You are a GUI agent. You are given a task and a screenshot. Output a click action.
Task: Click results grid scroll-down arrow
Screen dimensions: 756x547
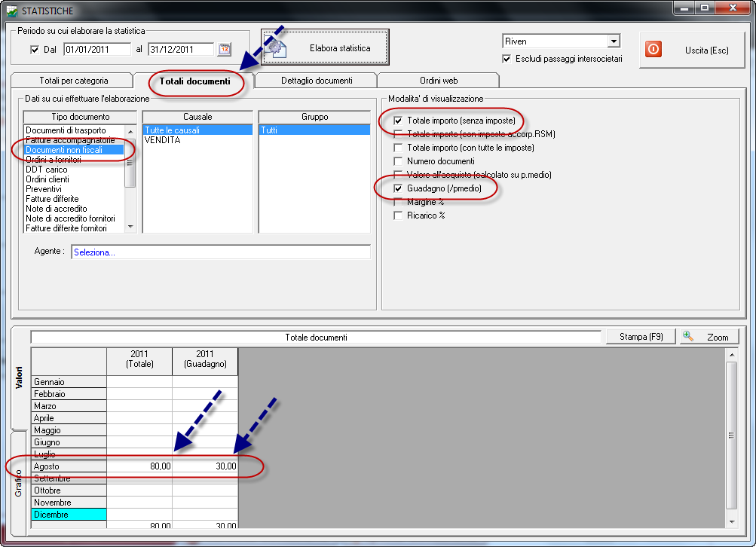tap(732, 522)
